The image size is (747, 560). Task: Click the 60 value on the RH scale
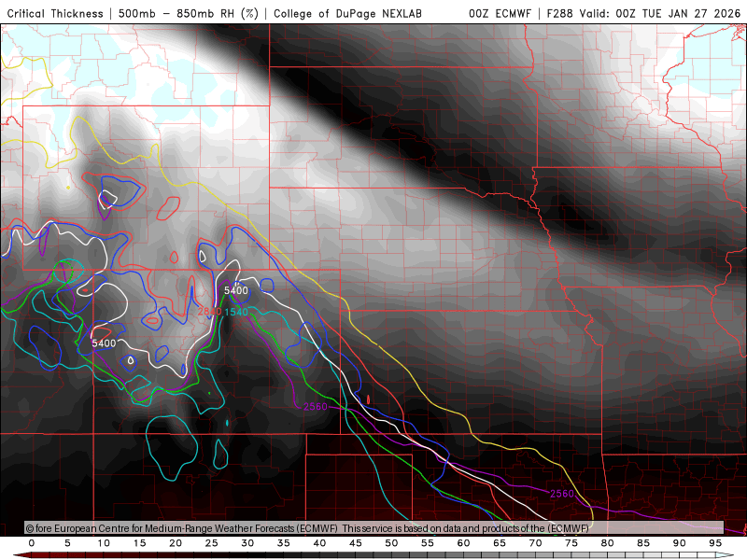coord(463,543)
